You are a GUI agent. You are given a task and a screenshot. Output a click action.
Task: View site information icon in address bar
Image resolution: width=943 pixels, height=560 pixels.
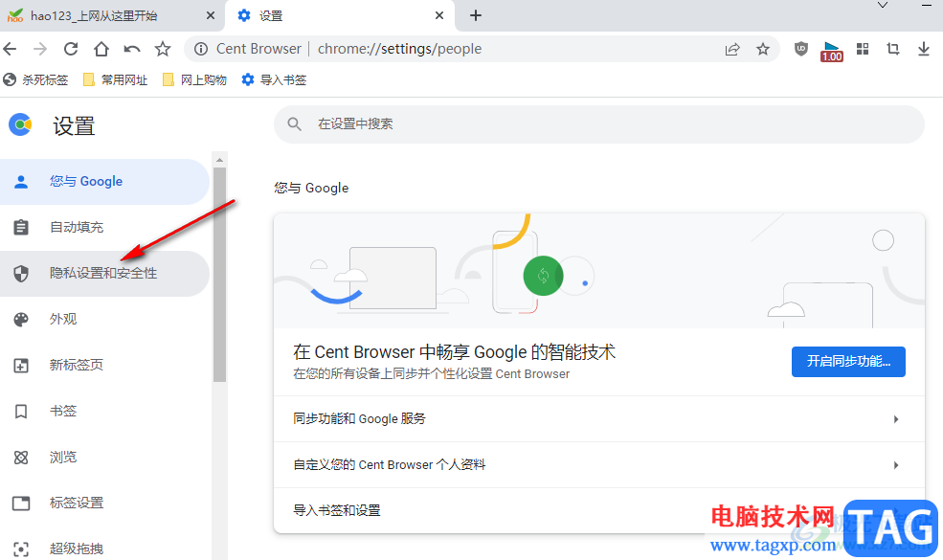pyautogui.click(x=201, y=49)
